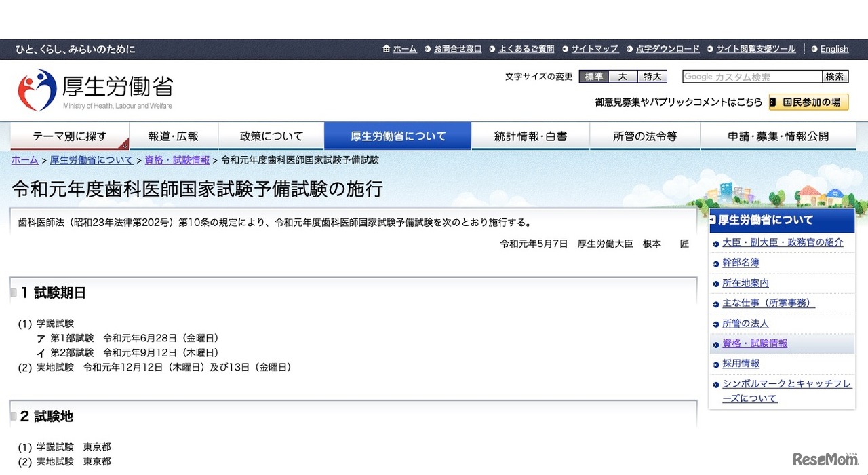Click the MHLW two-figure logo
This screenshot has width=868, height=475.
[x=39, y=88]
